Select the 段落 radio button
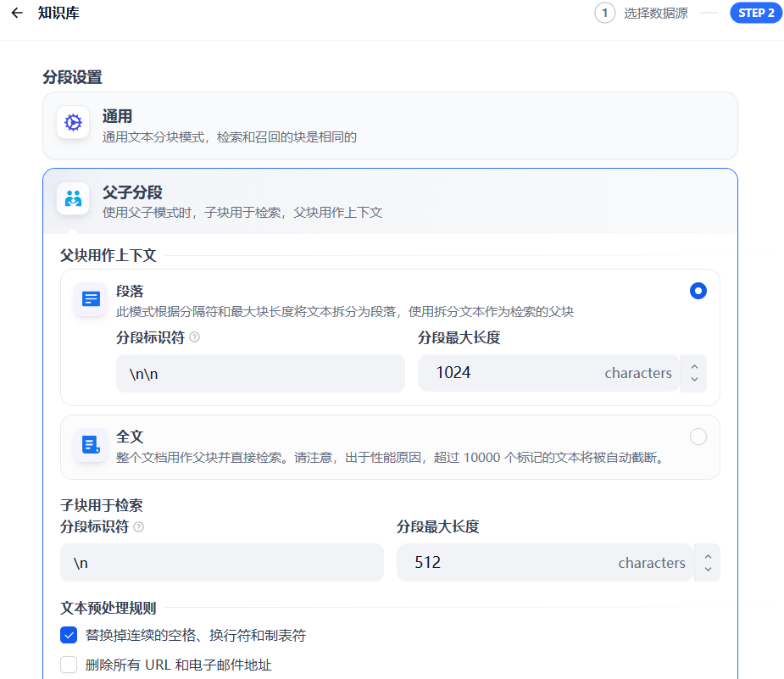Image resolution: width=784 pixels, height=679 pixels. (698, 291)
